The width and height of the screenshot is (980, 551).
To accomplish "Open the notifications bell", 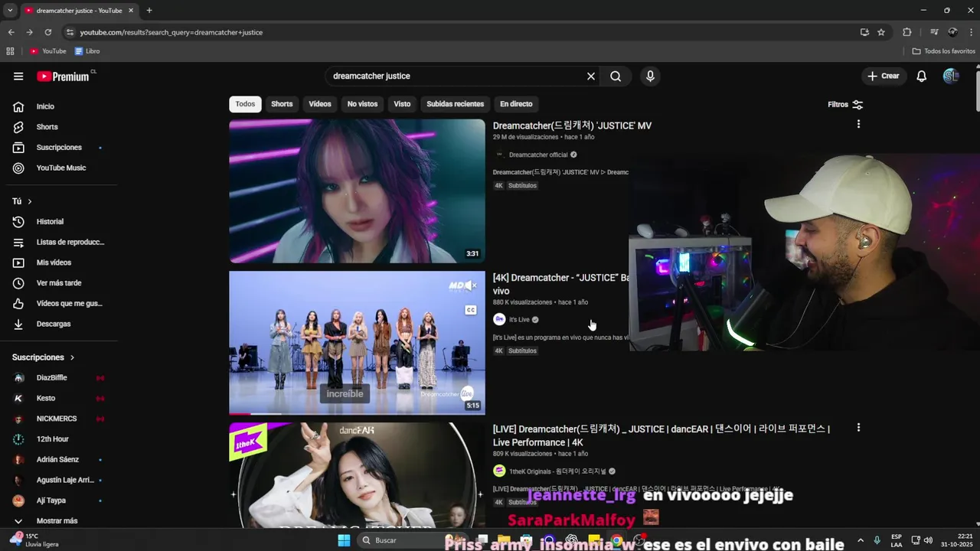I will (922, 76).
